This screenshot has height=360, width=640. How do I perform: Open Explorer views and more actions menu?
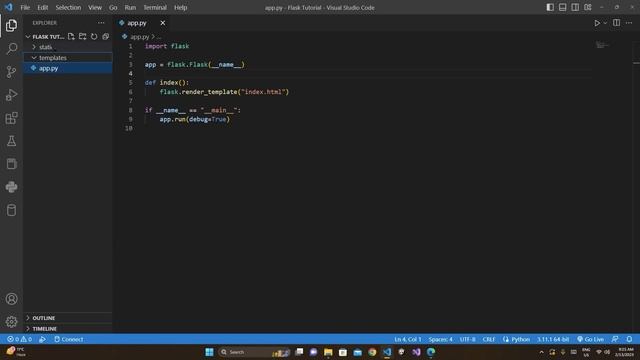tap(101, 23)
